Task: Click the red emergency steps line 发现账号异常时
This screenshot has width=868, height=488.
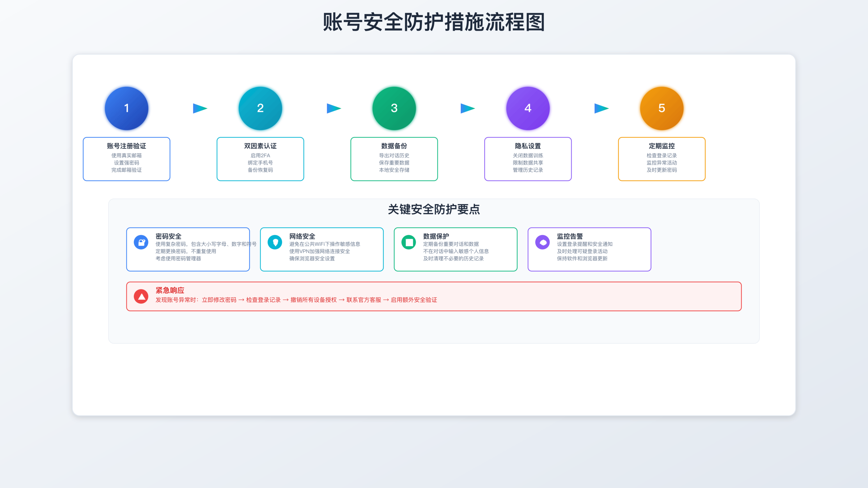Action: coord(296,300)
